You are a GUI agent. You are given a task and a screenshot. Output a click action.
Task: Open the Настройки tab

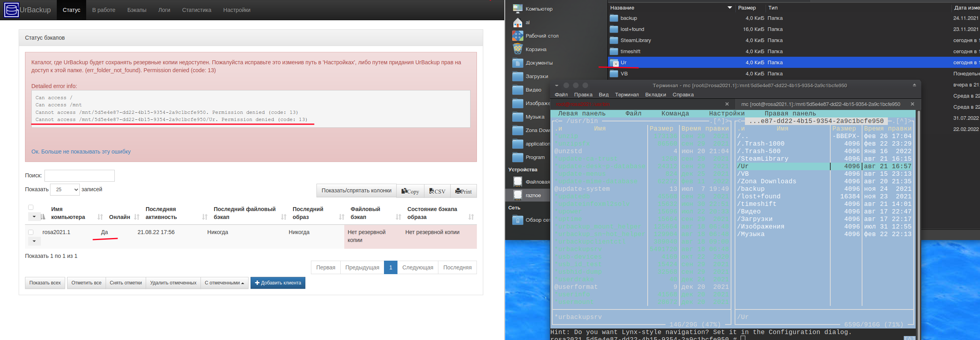point(237,10)
